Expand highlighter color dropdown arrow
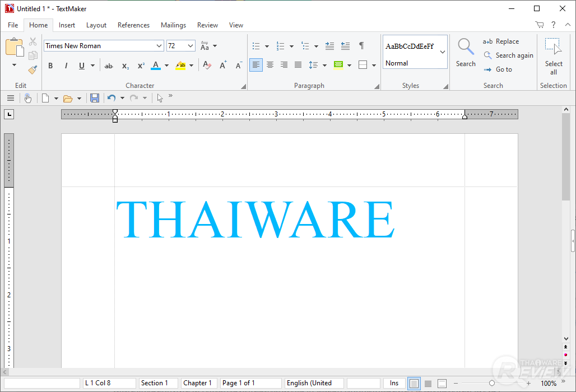 click(192, 66)
